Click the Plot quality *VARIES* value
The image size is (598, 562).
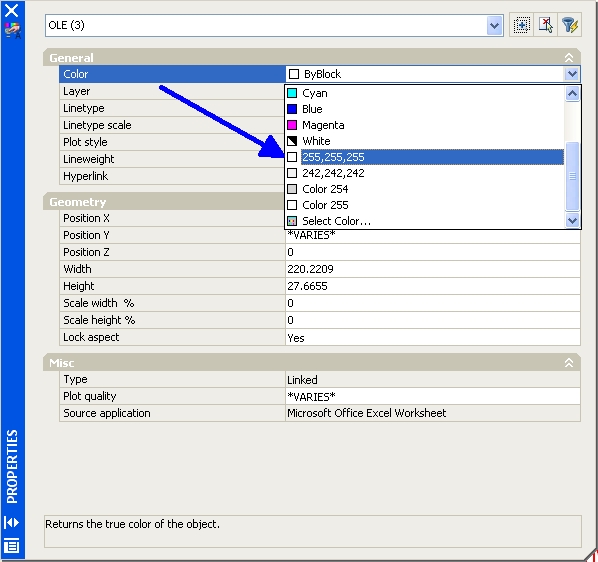click(433, 397)
